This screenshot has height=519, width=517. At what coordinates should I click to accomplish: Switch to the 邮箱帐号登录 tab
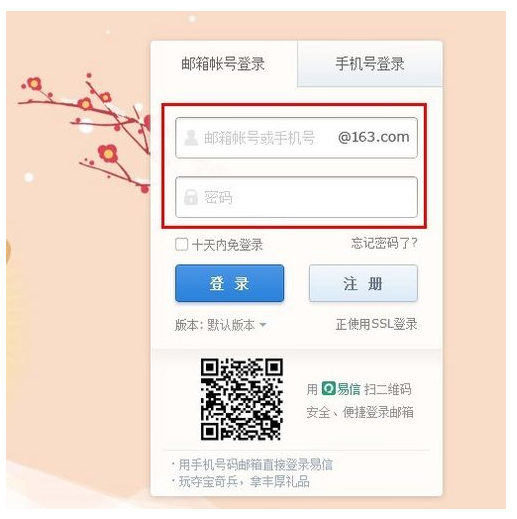(x=224, y=64)
